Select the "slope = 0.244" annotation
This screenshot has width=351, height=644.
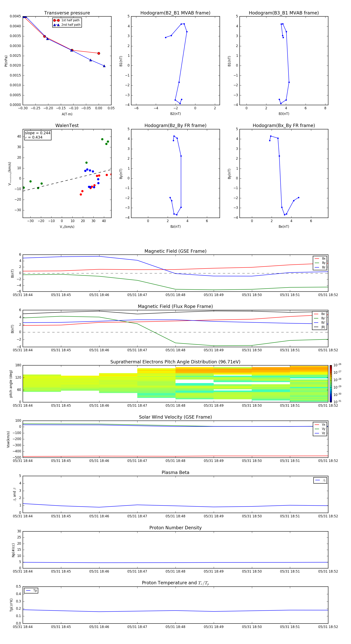(x=38, y=133)
